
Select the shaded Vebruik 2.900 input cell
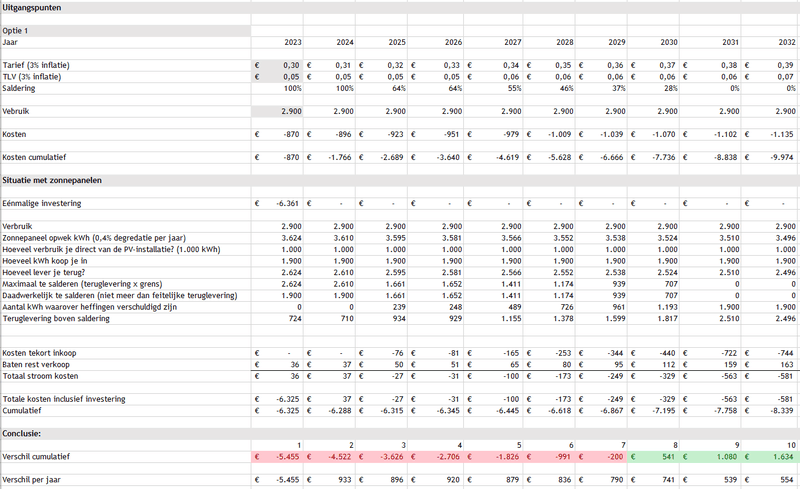pos(277,111)
